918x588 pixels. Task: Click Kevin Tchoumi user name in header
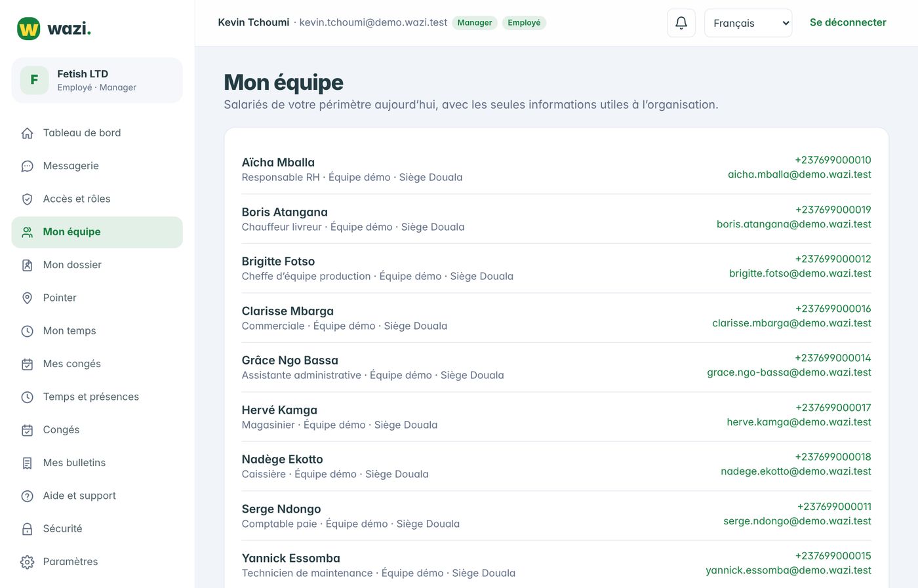pos(254,22)
